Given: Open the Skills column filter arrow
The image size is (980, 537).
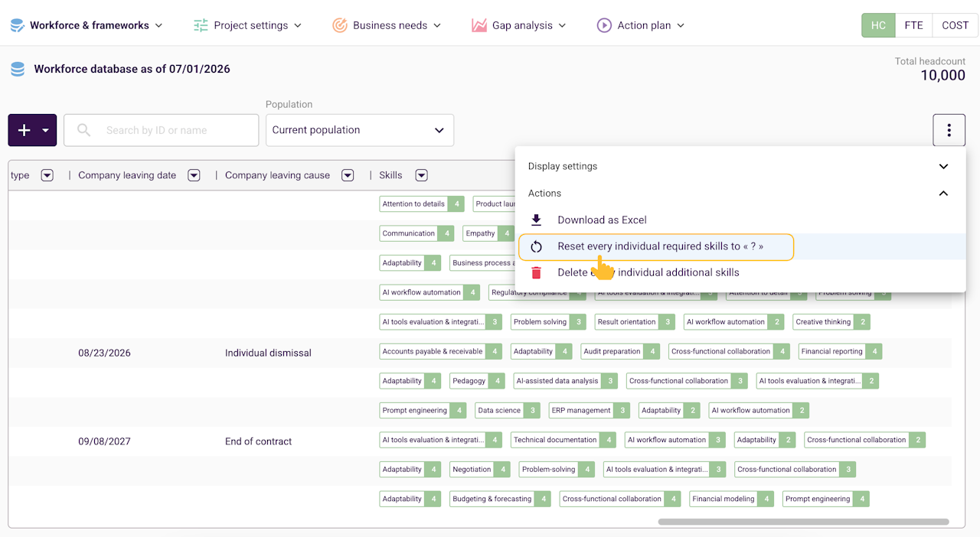Looking at the screenshot, I should tap(421, 175).
